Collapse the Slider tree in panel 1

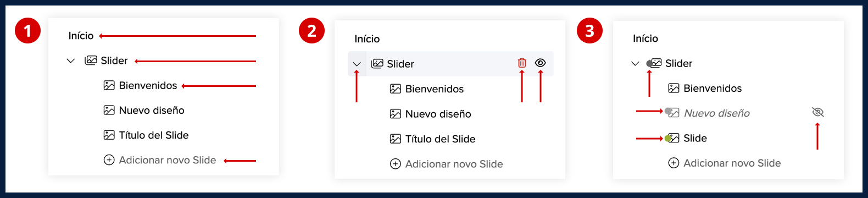point(70,61)
